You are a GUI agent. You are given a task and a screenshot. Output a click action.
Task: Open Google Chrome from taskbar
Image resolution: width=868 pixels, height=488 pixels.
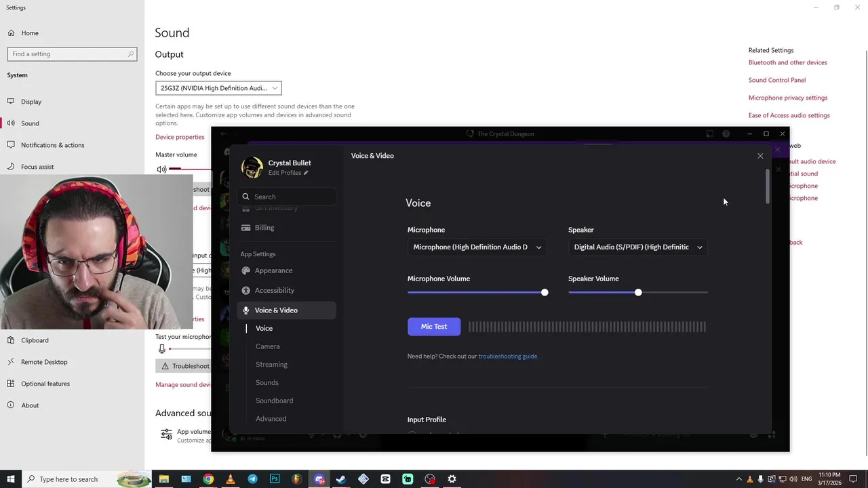208,479
